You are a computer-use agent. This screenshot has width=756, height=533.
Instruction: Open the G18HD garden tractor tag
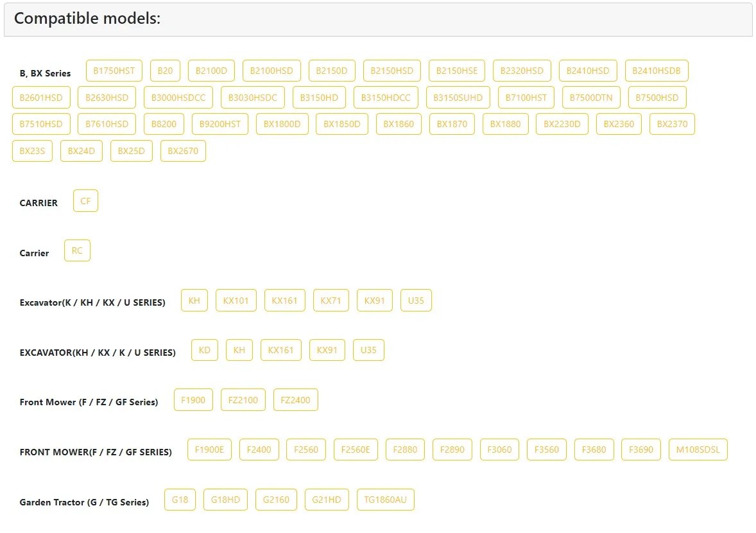(x=225, y=500)
